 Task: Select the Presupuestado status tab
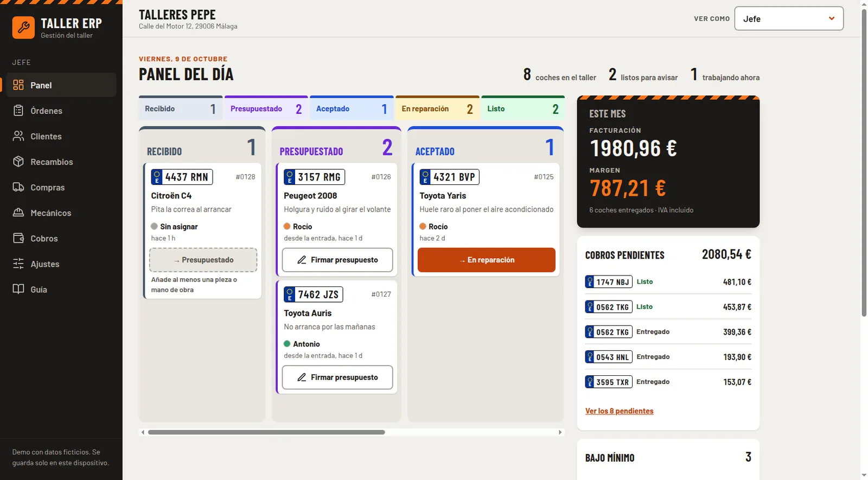click(x=266, y=108)
